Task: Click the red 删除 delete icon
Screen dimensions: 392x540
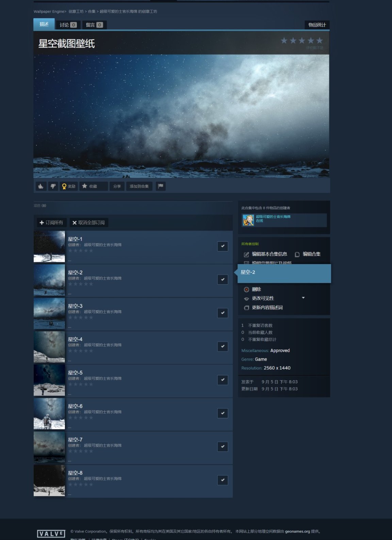Action: pos(246,290)
